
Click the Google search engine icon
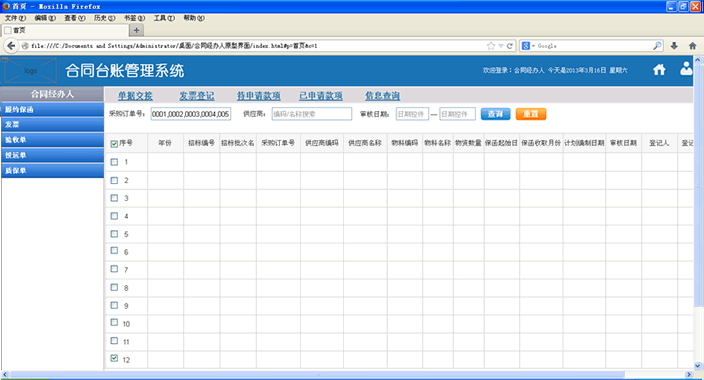tap(526, 46)
